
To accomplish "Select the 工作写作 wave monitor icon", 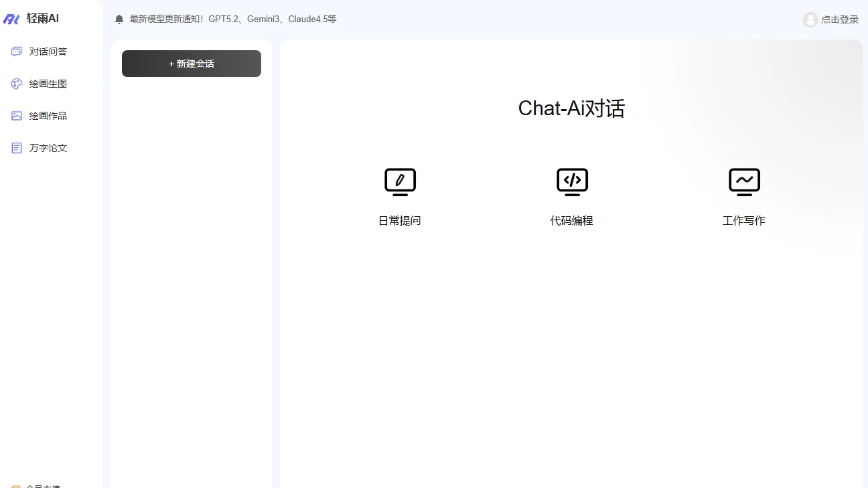I will [744, 181].
